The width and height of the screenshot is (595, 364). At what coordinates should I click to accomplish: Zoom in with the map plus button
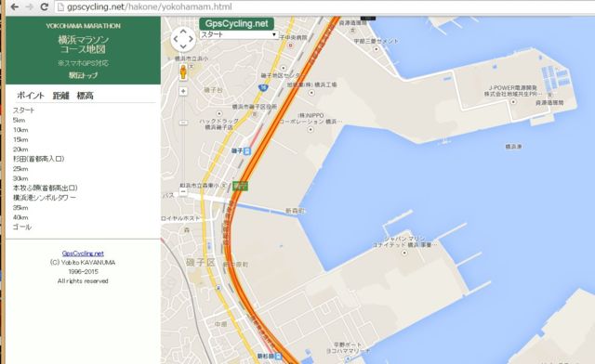(x=183, y=91)
